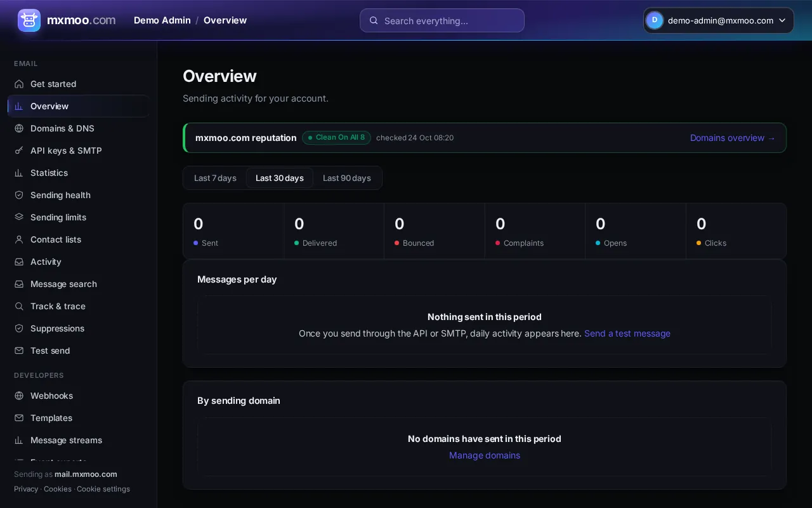Open the Domains overview link
The height and width of the screenshot is (508, 812).
pyautogui.click(x=733, y=138)
